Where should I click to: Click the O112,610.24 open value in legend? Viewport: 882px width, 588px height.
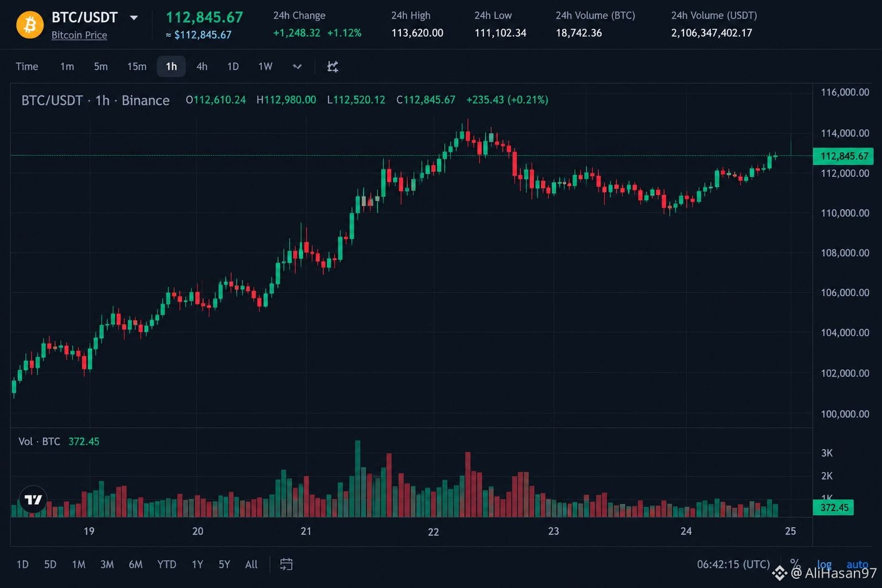point(215,100)
